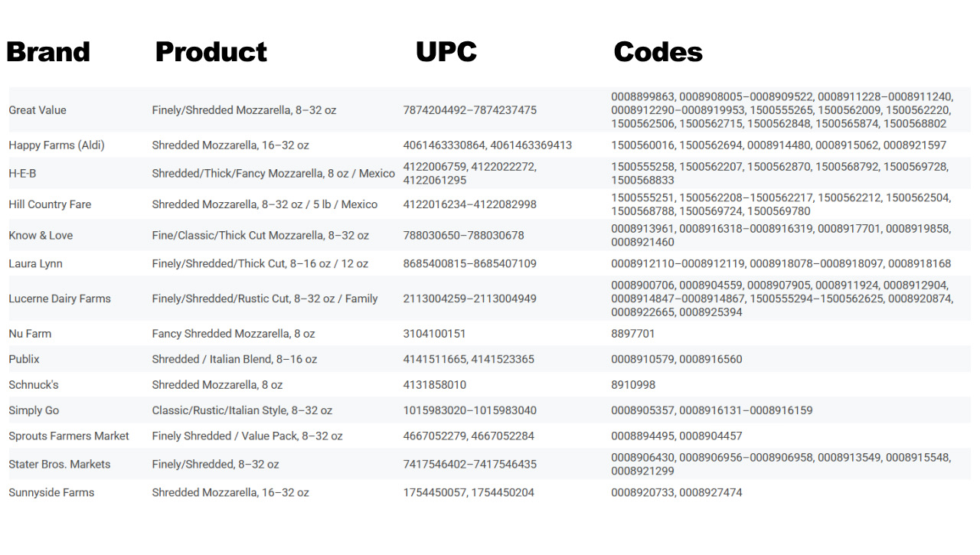Image resolution: width=980 pixels, height=555 pixels.
Task: Select the Laura Lynn brand cell
Action: tap(35, 263)
